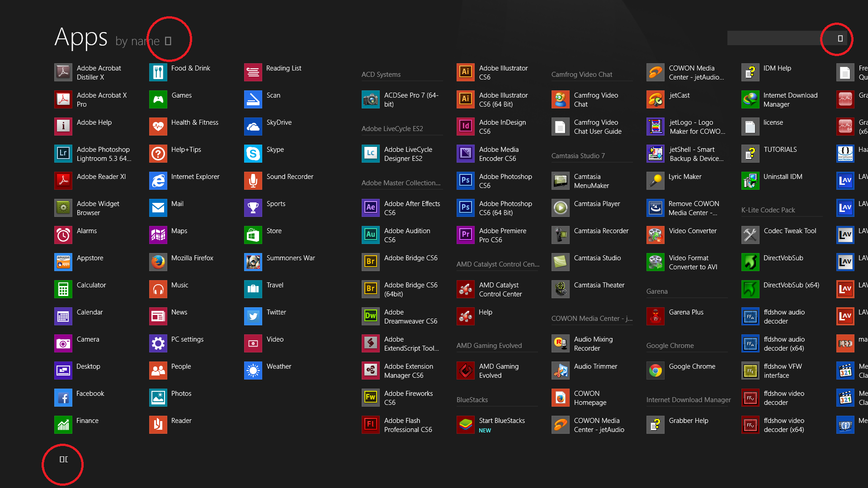Click the Google Chrome icon
The width and height of the screenshot is (868, 488).
[x=655, y=371]
